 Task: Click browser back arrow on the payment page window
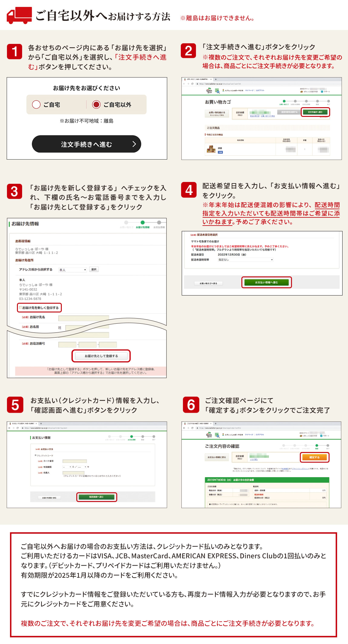tap(10, 428)
